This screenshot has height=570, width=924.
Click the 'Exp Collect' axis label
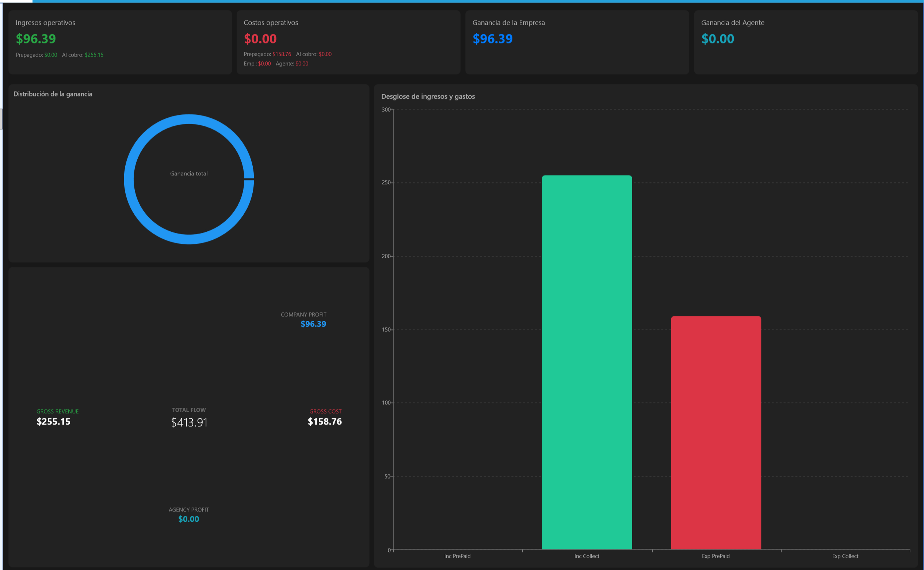[x=845, y=556]
